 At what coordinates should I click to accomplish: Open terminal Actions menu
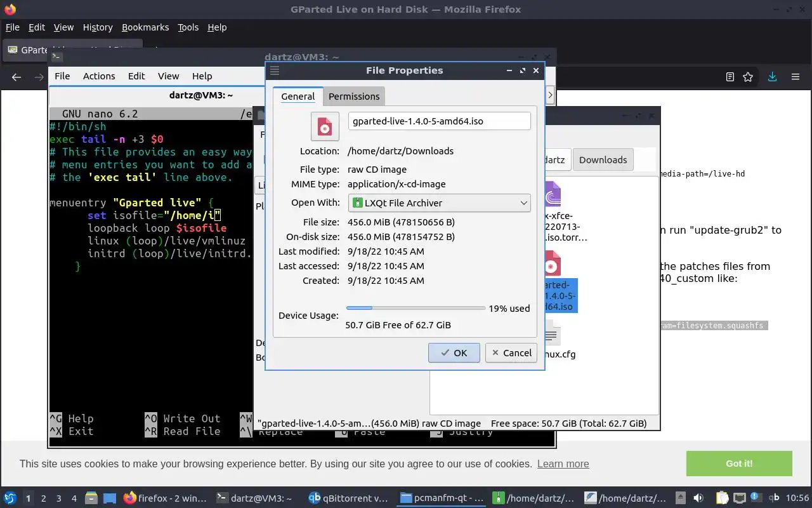tap(99, 76)
